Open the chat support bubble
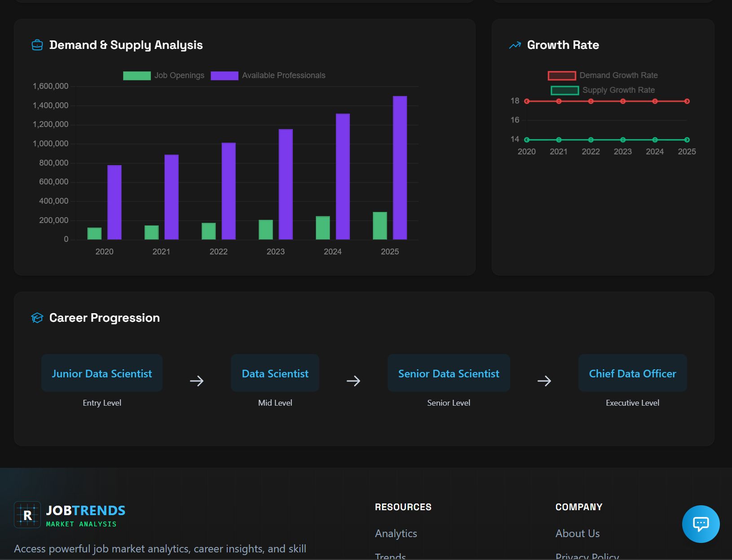Screen dimensions: 732x560 pos(700,524)
